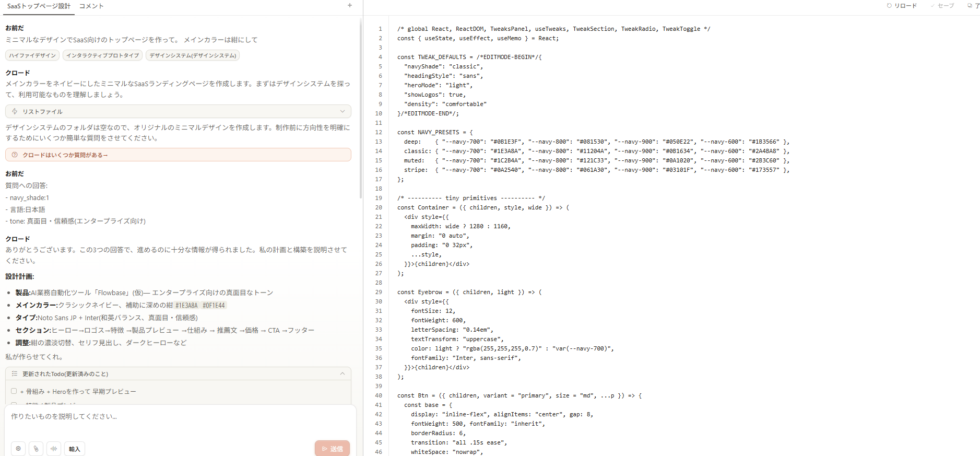Click the plus icon to add new chat tab
The image size is (980, 456).
coord(350,6)
